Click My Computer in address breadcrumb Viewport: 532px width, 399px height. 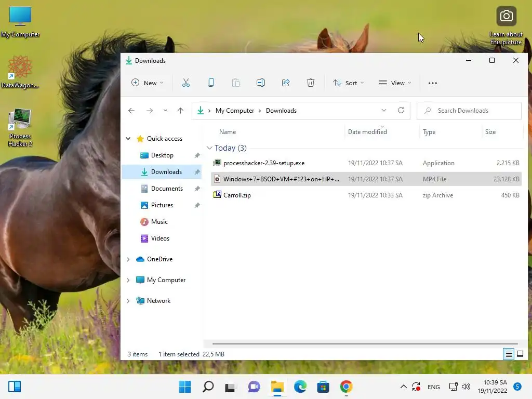[x=235, y=111]
